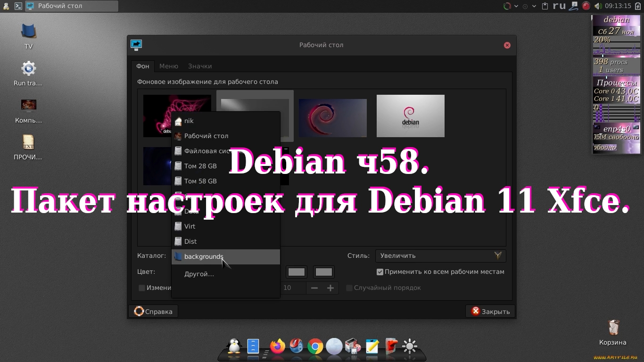Open the Стиль dropdown showing Увеличить

tap(440, 256)
